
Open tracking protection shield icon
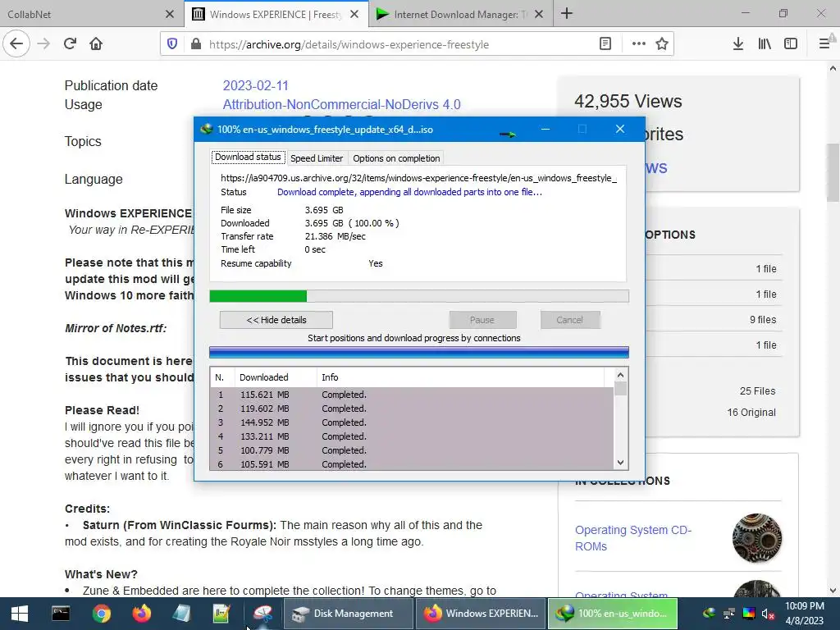pyautogui.click(x=172, y=44)
